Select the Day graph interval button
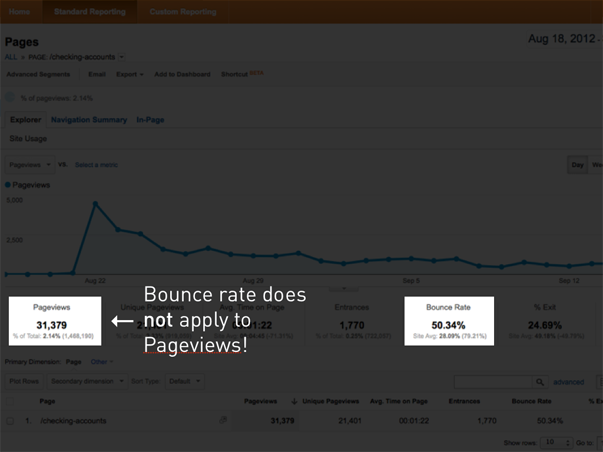This screenshot has width=603, height=452. click(577, 165)
